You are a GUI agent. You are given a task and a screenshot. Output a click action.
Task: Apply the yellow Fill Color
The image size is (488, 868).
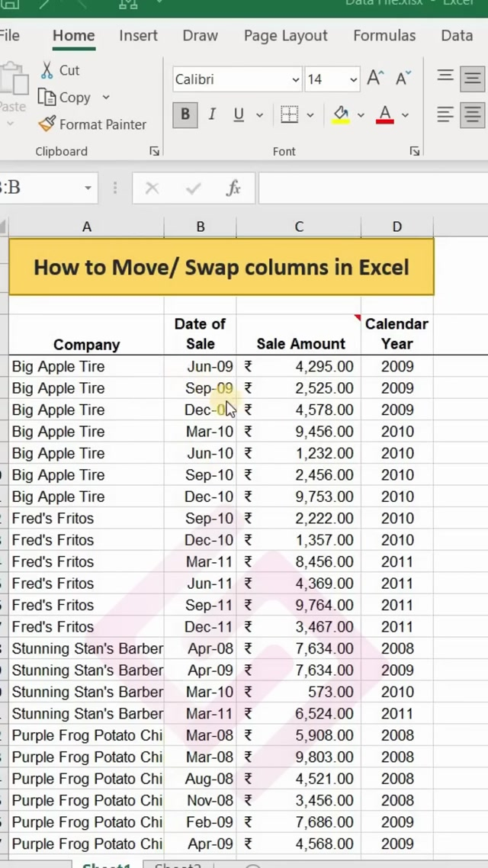(341, 115)
